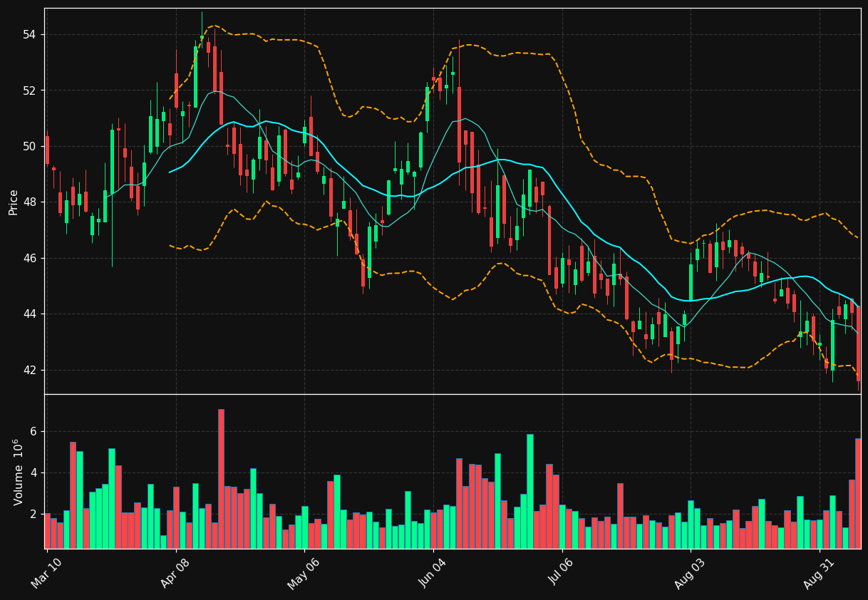
Task: Click the 'Apr 08' date label
Action: (175, 572)
